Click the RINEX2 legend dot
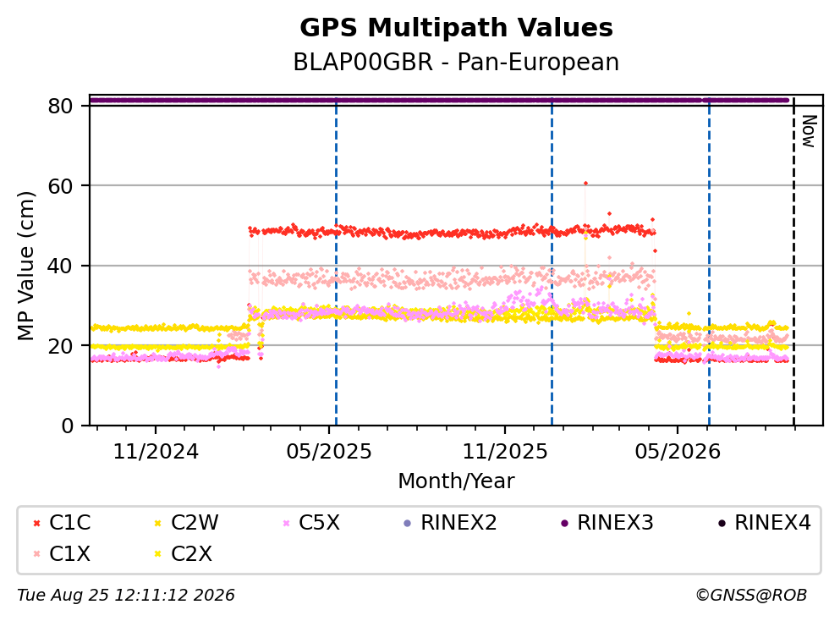The height and width of the screenshot is (621, 840). (407, 523)
